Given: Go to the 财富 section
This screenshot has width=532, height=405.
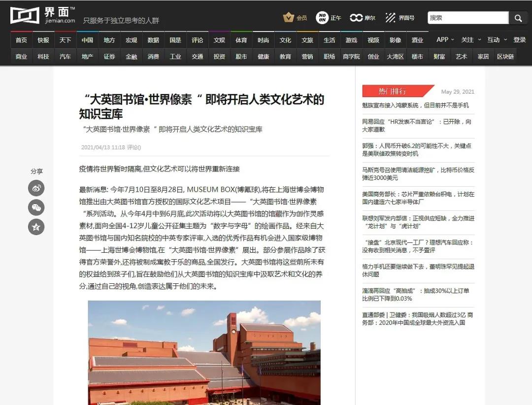Looking at the screenshot, I should click(439, 56).
